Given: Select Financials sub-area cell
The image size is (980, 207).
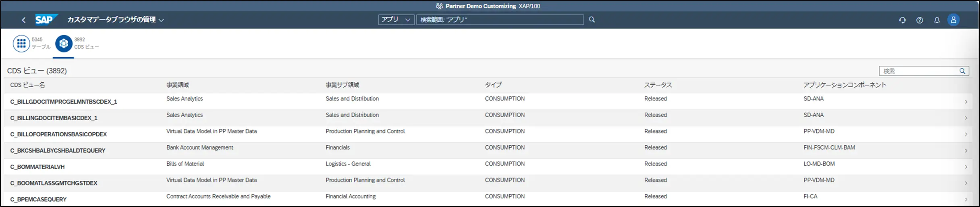Looking at the screenshot, I should (x=338, y=148).
